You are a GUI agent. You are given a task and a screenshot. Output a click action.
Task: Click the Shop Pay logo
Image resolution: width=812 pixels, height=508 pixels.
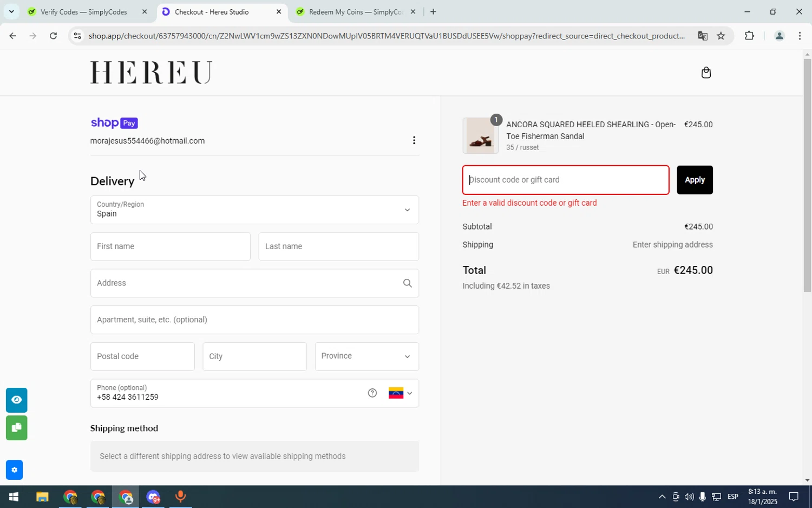point(114,123)
